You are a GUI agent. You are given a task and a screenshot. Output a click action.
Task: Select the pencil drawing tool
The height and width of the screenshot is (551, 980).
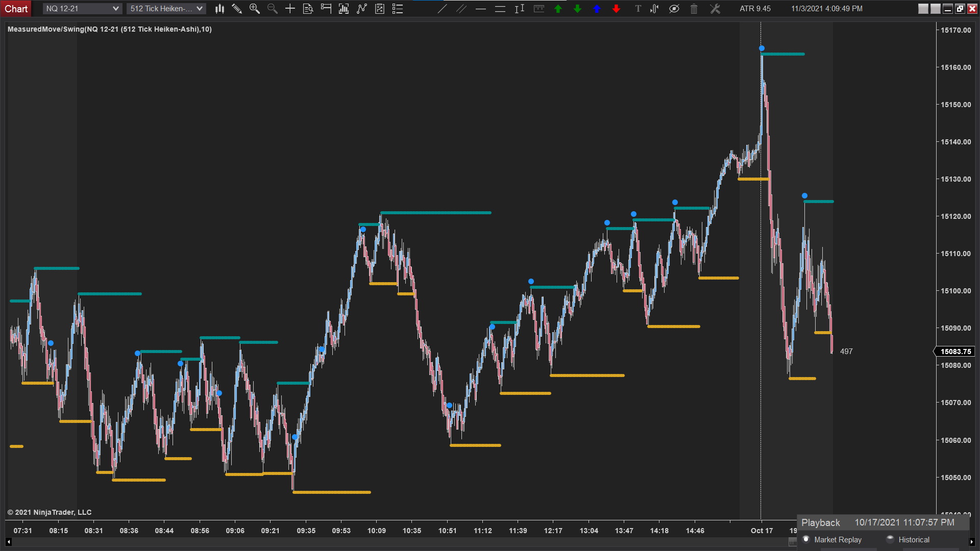pos(236,9)
